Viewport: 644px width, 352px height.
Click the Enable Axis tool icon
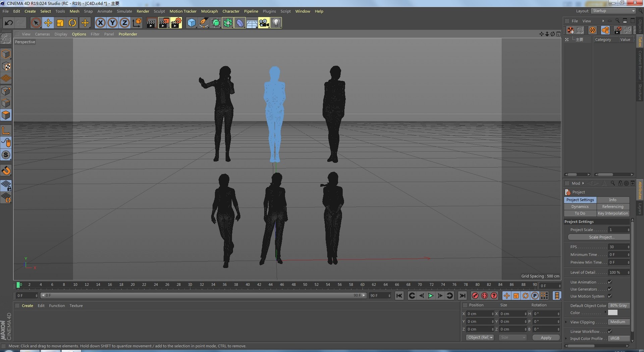(6, 130)
